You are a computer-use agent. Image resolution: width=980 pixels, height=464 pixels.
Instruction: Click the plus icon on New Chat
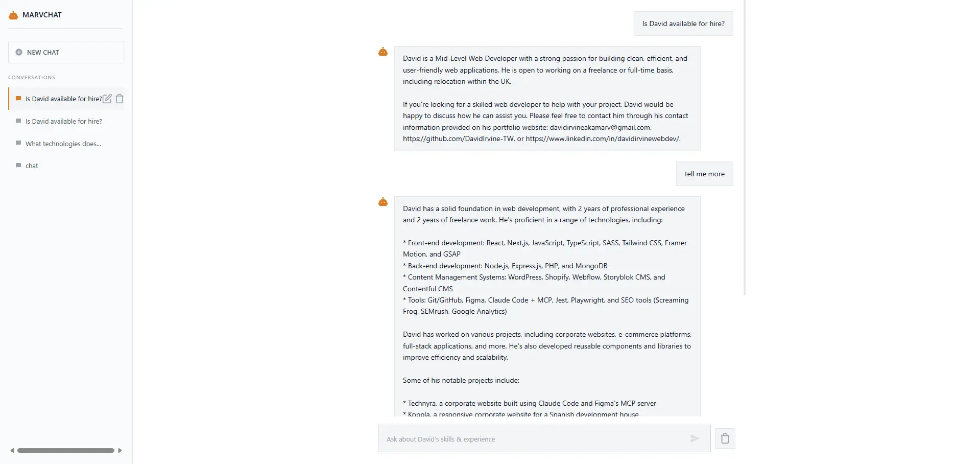[x=19, y=52]
